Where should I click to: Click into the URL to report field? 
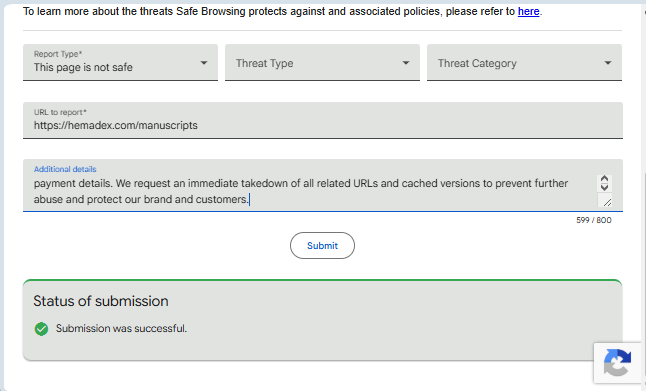[x=323, y=120]
